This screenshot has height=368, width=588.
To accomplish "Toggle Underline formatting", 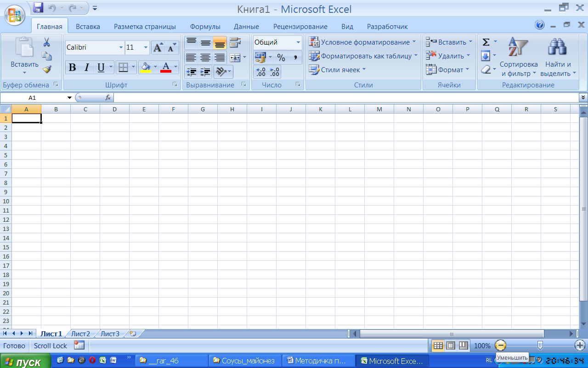I will pos(101,68).
